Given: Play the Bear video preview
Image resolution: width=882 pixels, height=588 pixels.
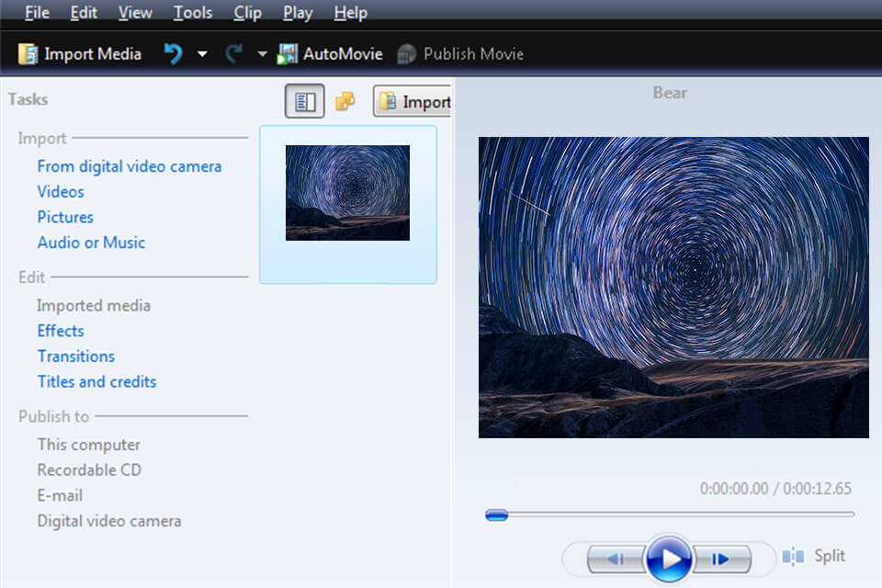Looking at the screenshot, I should coord(671,557).
